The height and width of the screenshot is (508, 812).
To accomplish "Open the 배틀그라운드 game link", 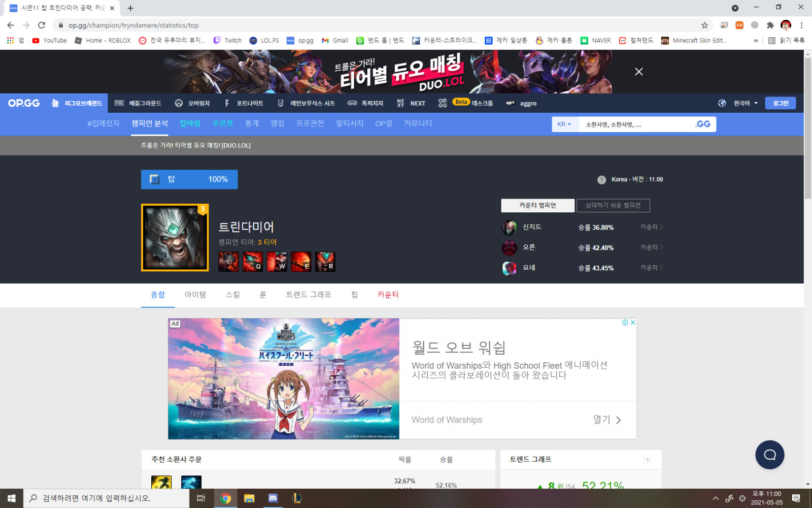I will 139,103.
